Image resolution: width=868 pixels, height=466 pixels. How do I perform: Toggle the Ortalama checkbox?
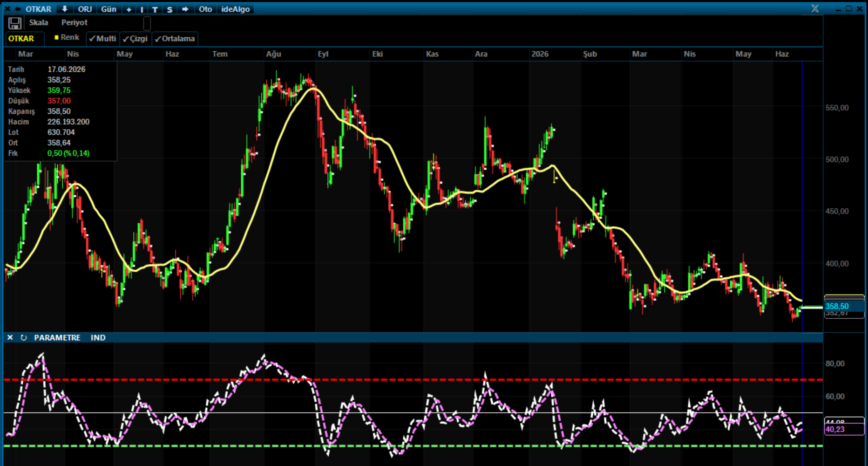click(x=175, y=39)
